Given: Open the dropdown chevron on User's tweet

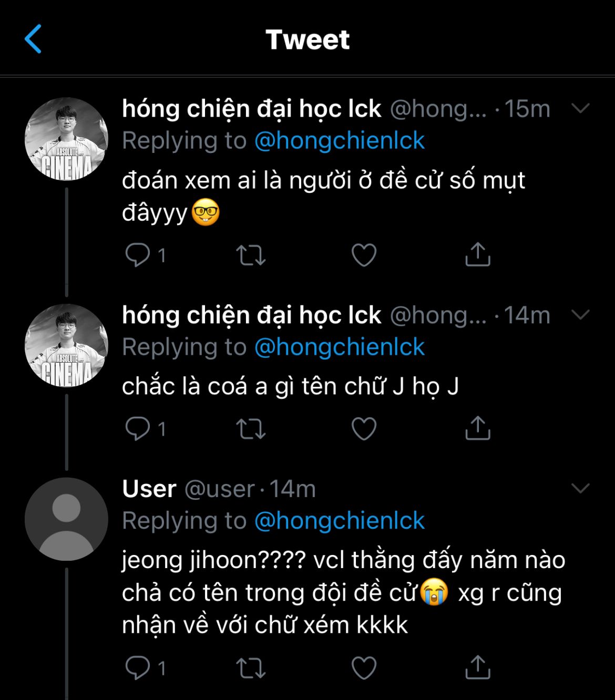Looking at the screenshot, I should (580, 489).
